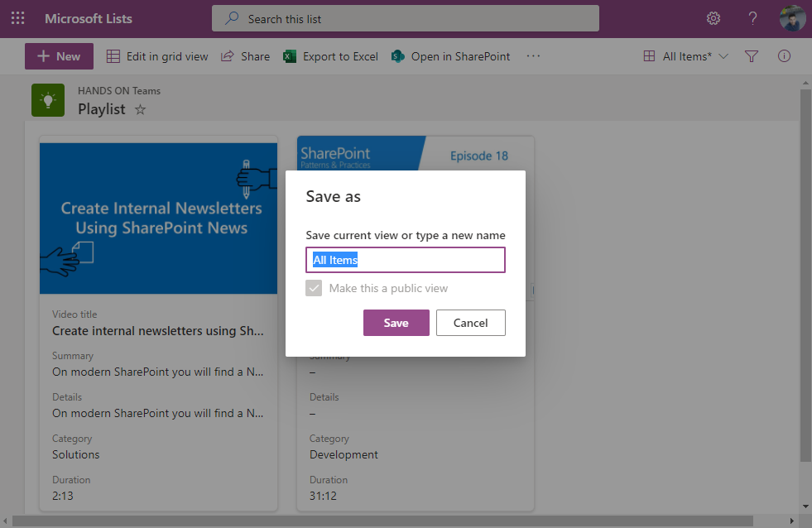Image resolution: width=812 pixels, height=528 pixels.
Task: Click the help question mark icon
Action: tap(752, 18)
